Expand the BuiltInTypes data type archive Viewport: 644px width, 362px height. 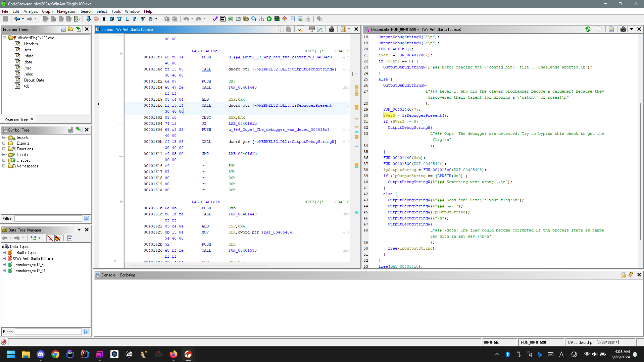4,253
